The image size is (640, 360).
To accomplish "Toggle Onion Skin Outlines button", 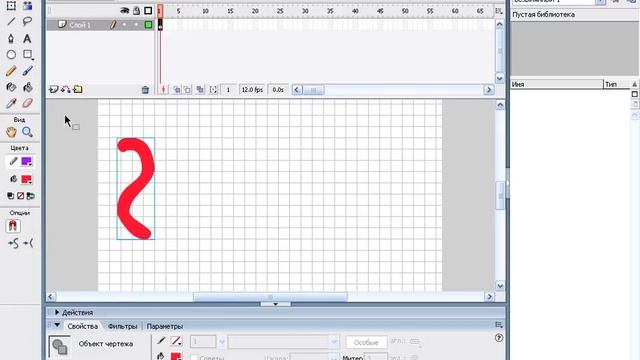I will pyautogui.click(x=187, y=89).
